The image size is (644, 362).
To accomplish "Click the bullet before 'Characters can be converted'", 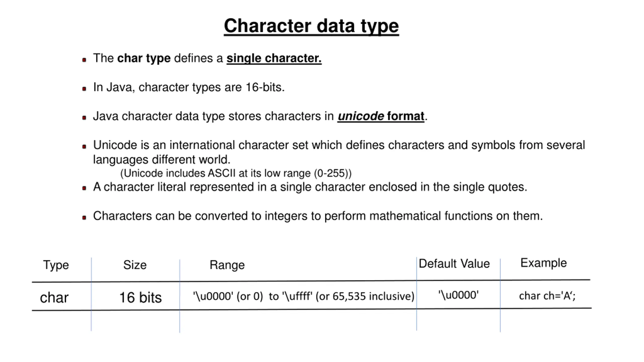I will point(84,217).
